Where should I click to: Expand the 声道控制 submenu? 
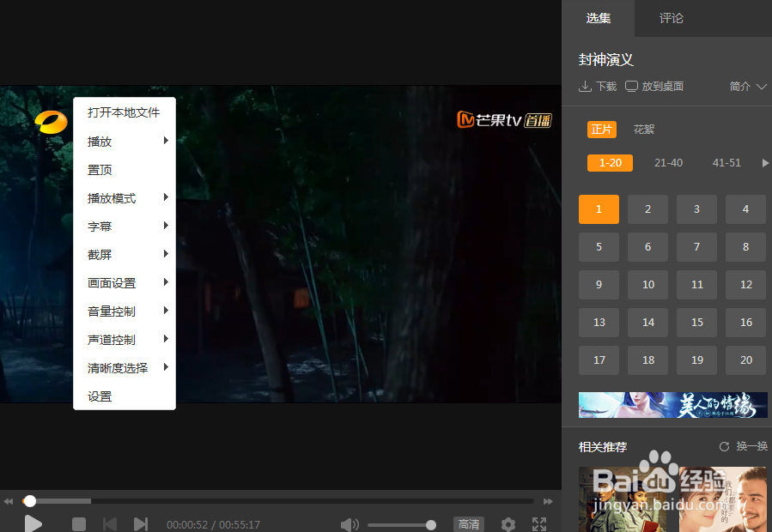click(x=124, y=340)
